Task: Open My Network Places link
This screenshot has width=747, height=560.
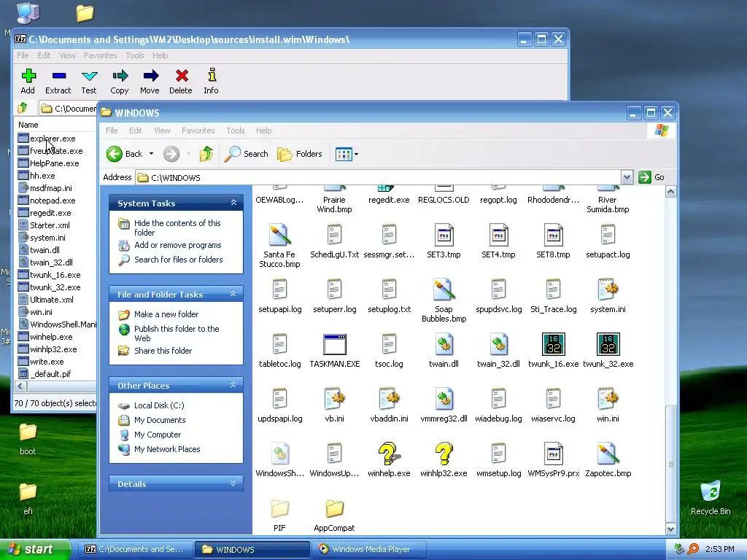Action: (167, 449)
